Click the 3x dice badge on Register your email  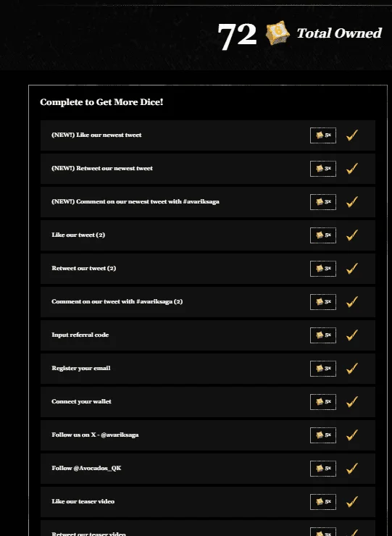[x=323, y=369]
